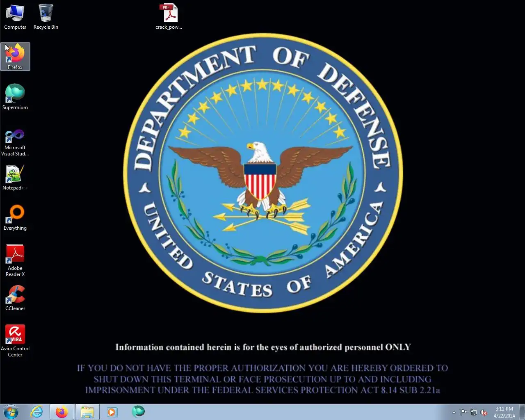The width and height of the screenshot is (525, 420).
Task: Open Windows Explorer from the taskbar
Action: pos(87,412)
